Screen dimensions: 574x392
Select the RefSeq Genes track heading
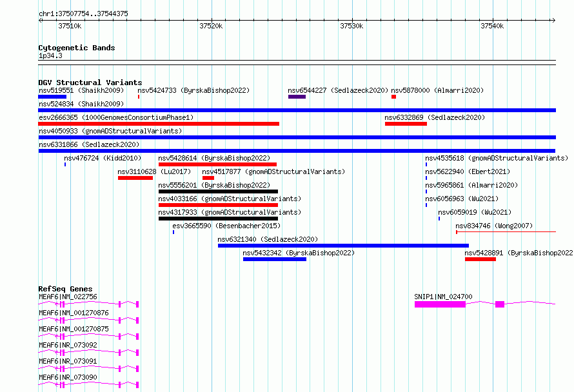coord(66,289)
